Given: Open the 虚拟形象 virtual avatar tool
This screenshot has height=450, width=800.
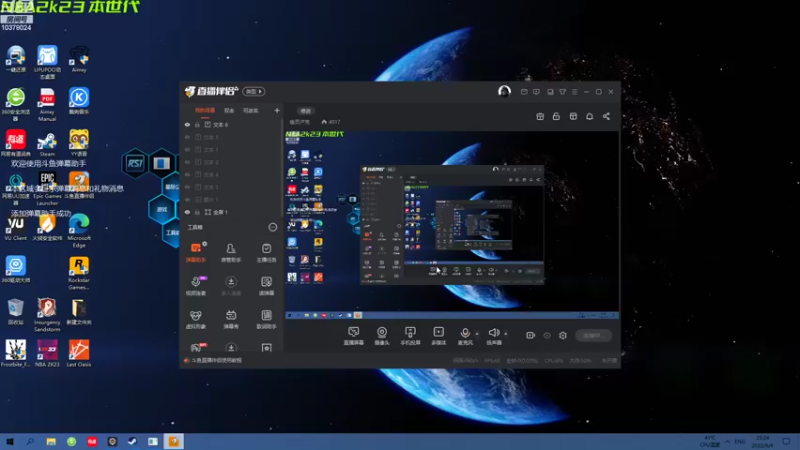Looking at the screenshot, I should pyautogui.click(x=195, y=319).
